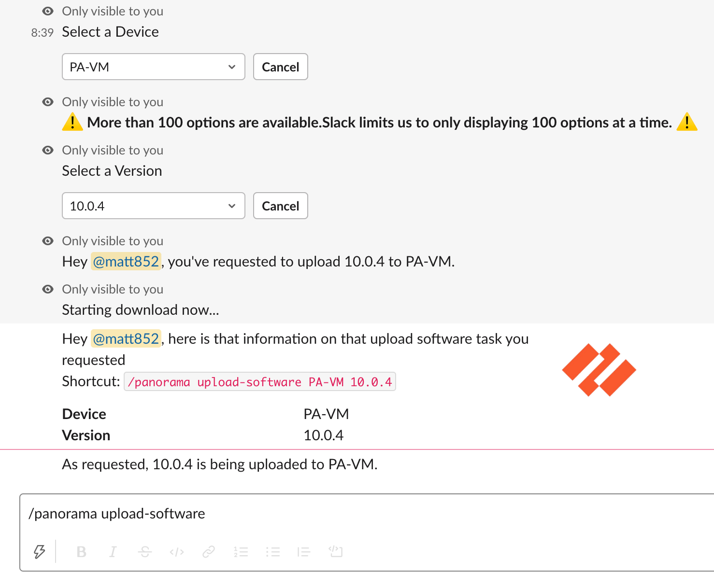Insert a code block
The height and width of the screenshot is (588, 714).
point(335,551)
